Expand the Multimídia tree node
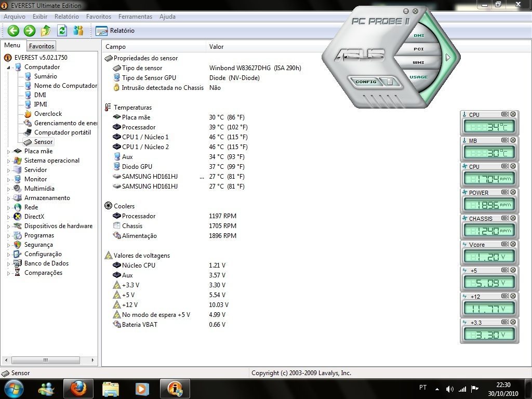This screenshot has height=399, width=532. coord(8,189)
